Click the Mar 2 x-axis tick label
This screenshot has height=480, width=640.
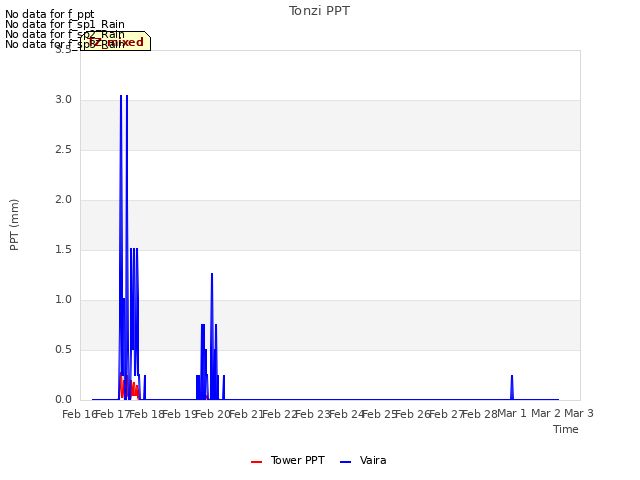[x=546, y=413]
